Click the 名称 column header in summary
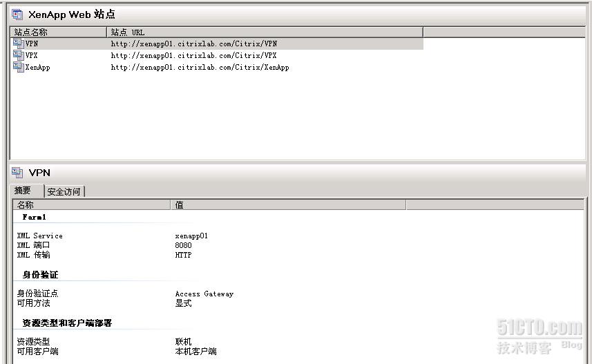This screenshot has width=592, height=364. tap(92, 204)
